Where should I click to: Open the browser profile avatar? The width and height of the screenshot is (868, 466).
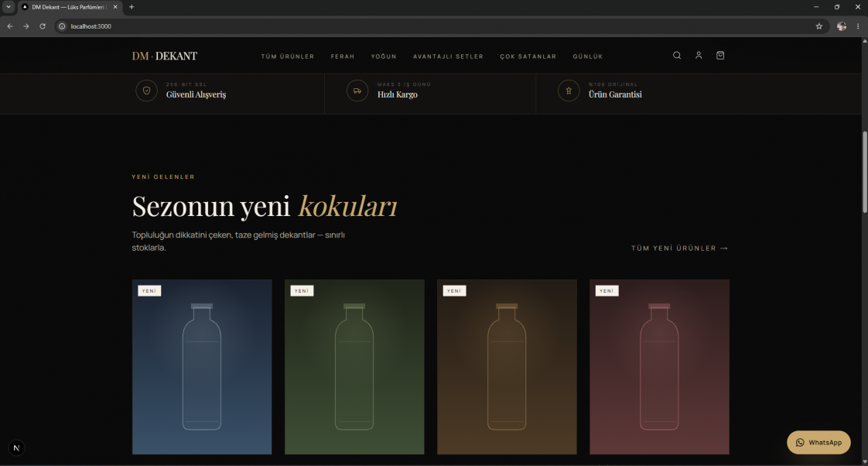coord(842,26)
